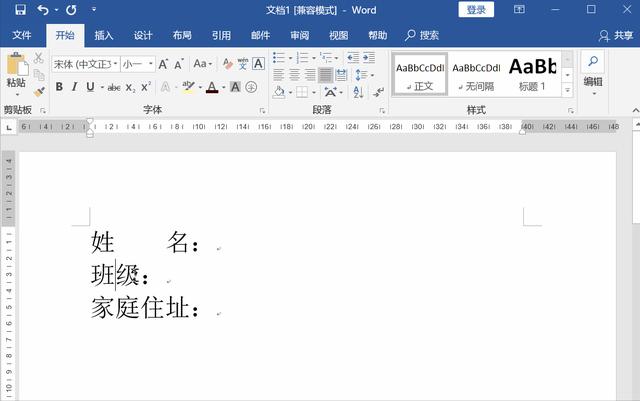Apply character border boxed A icon
The width and height of the screenshot is (640, 401).
coord(258,64)
